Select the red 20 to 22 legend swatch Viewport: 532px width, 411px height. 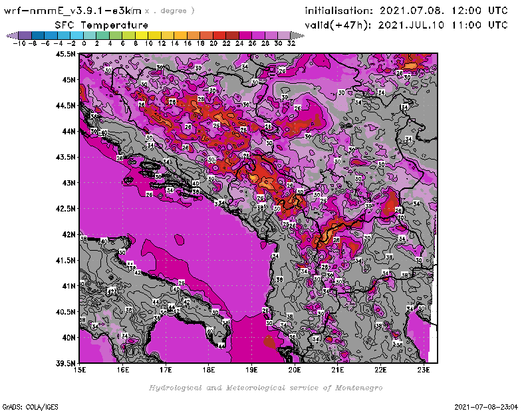[x=219, y=35]
